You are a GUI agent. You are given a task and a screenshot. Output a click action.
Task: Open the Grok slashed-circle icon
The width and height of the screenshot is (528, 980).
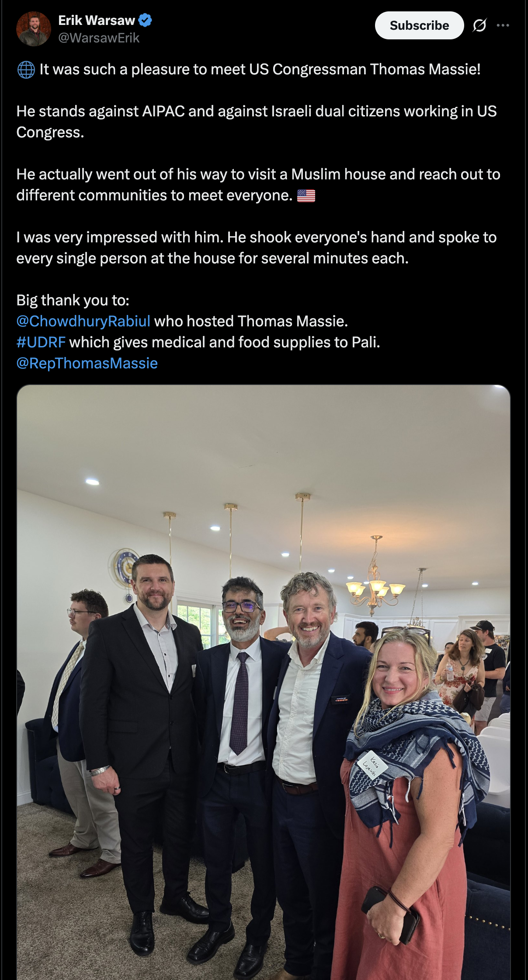click(479, 25)
